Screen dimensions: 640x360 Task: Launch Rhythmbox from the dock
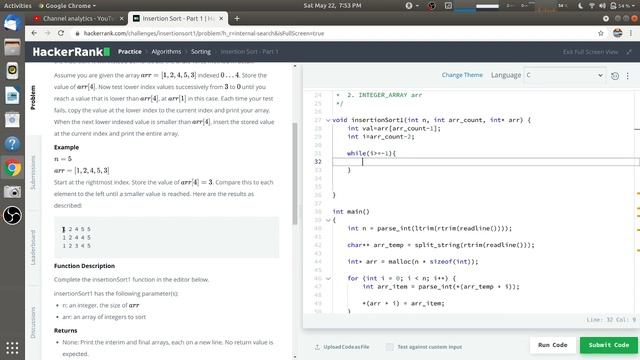point(12,71)
